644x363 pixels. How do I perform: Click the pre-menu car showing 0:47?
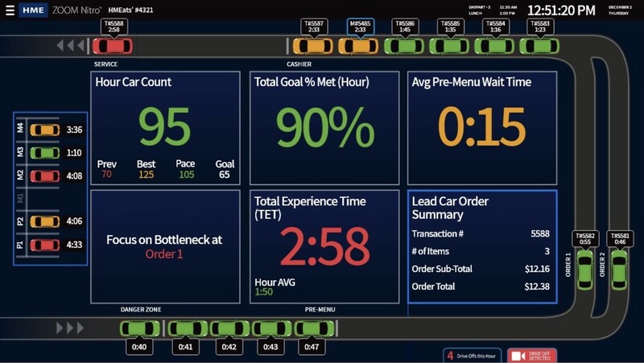pyautogui.click(x=314, y=328)
